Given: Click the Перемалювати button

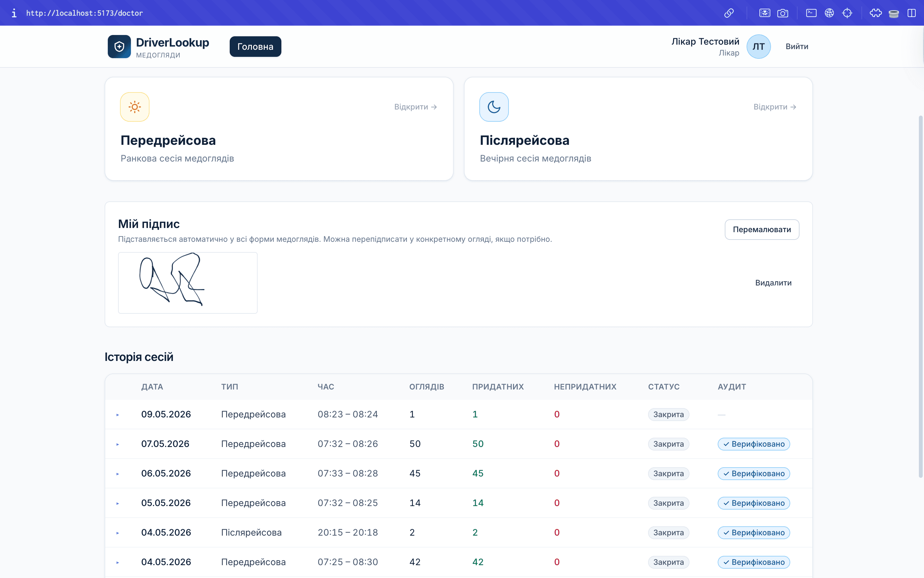Looking at the screenshot, I should pyautogui.click(x=762, y=229).
